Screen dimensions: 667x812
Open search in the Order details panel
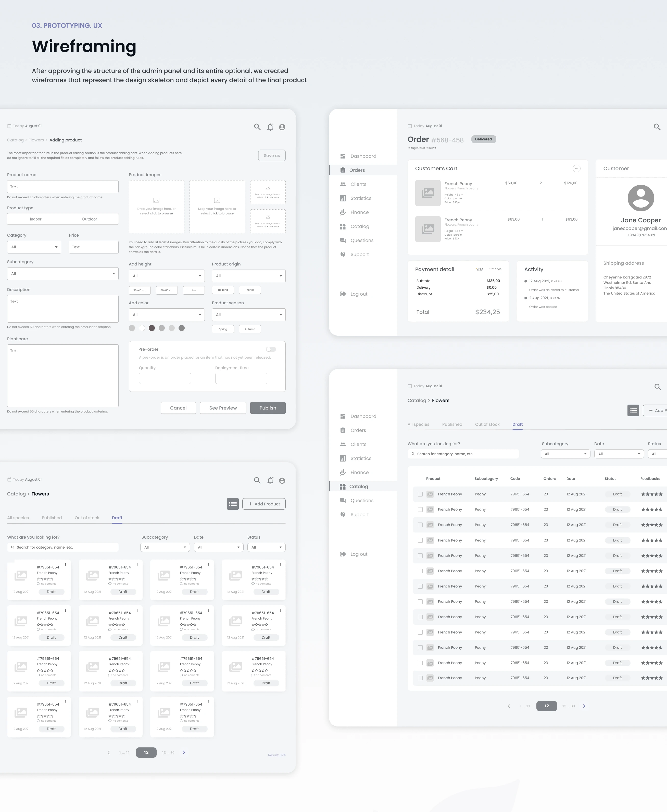click(657, 127)
